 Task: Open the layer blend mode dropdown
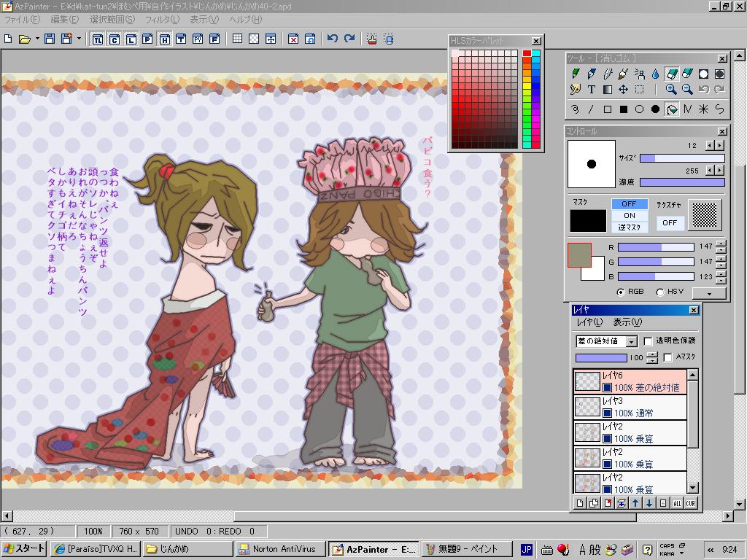(x=631, y=341)
